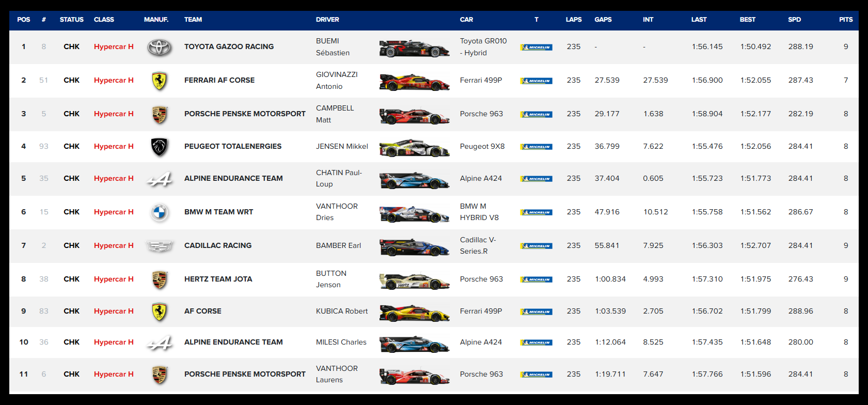Click the Cadillac crest logo
Viewport: 868px width, 405px height.
click(159, 246)
